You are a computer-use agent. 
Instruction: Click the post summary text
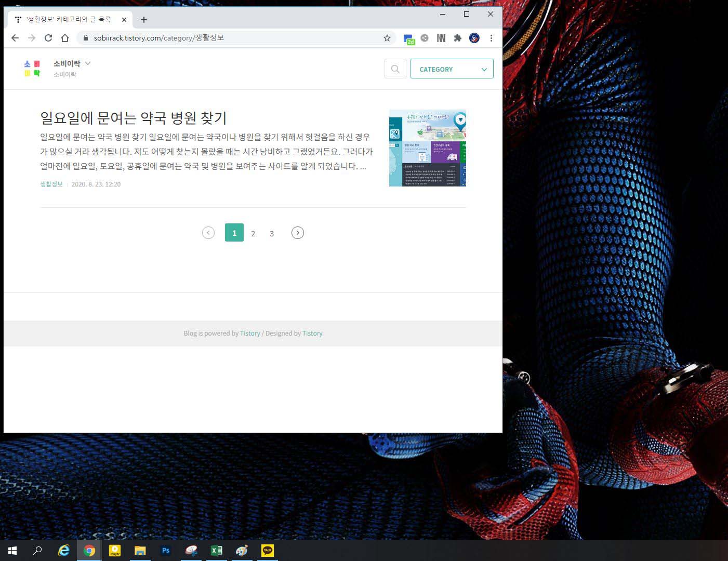pyautogui.click(x=206, y=152)
